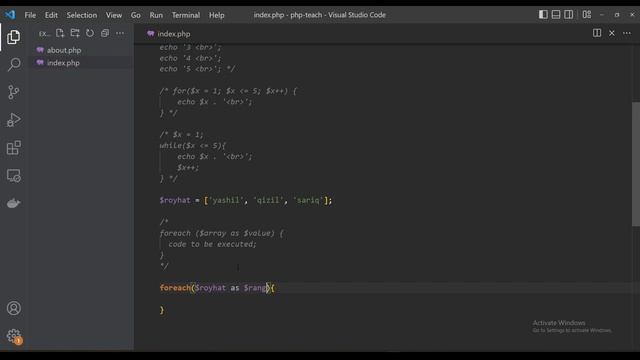Toggle the secondary side bar layout
The image size is (640, 360).
coord(568,15)
